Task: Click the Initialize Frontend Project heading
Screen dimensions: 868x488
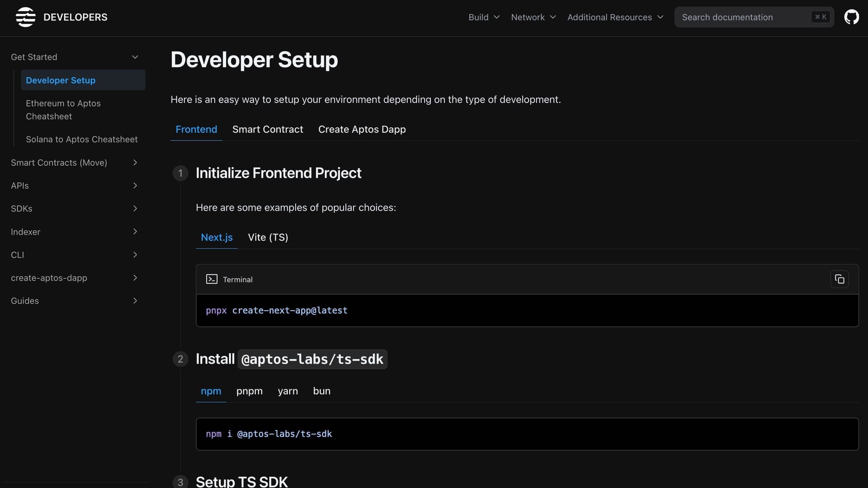Action: [x=278, y=173]
